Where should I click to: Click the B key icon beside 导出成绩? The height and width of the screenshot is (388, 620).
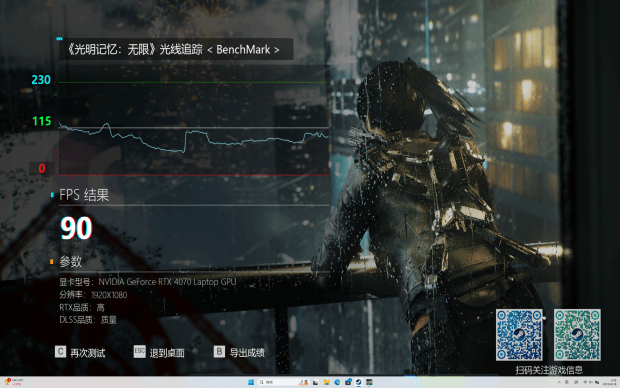click(219, 352)
